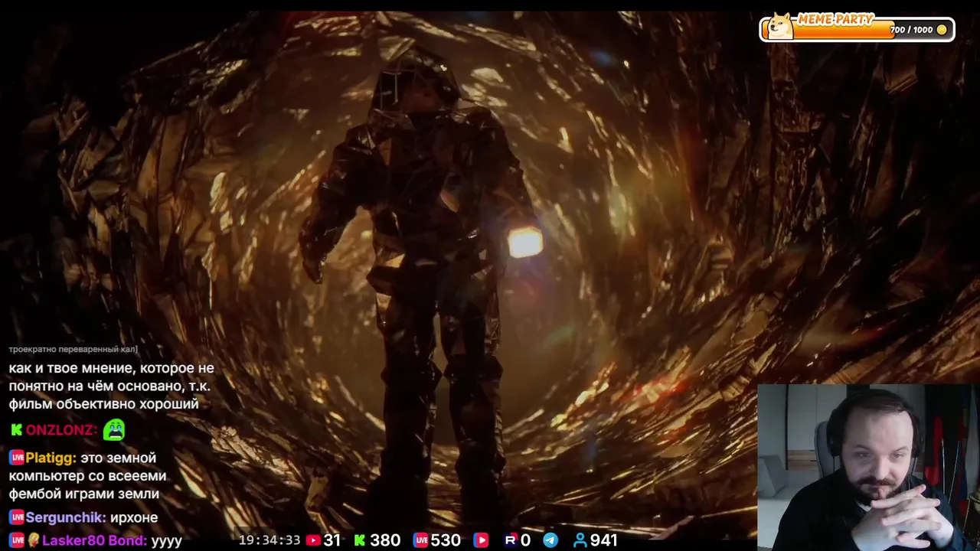
Task: Click the Kick badge next to ONZLONZ
Action: click(16, 430)
